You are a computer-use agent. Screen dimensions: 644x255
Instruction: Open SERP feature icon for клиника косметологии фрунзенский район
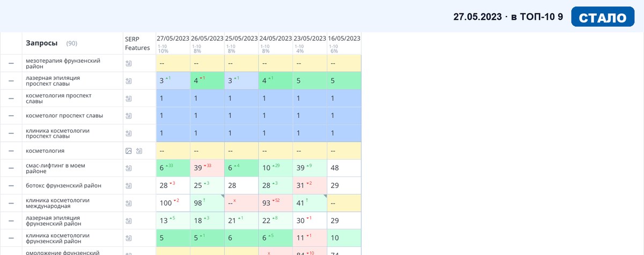[128, 238]
